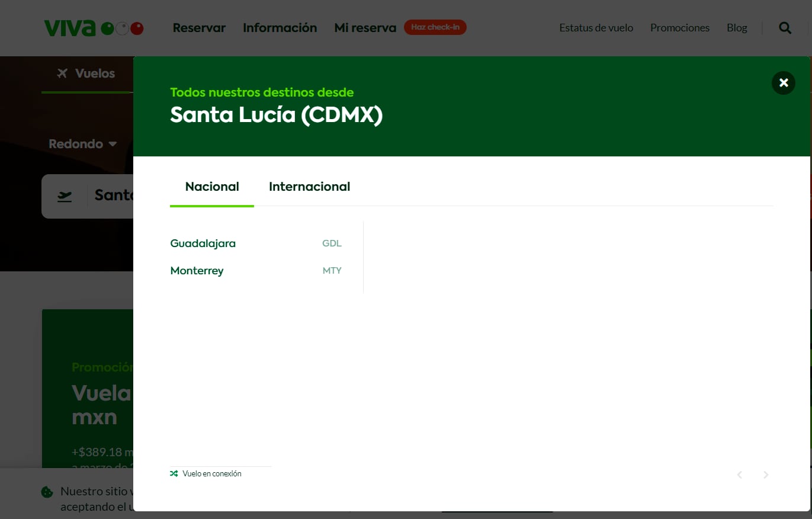This screenshot has width=812, height=519.
Task: Click the shuffle connection flight icon
Action: pyautogui.click(x=174, y=473)
